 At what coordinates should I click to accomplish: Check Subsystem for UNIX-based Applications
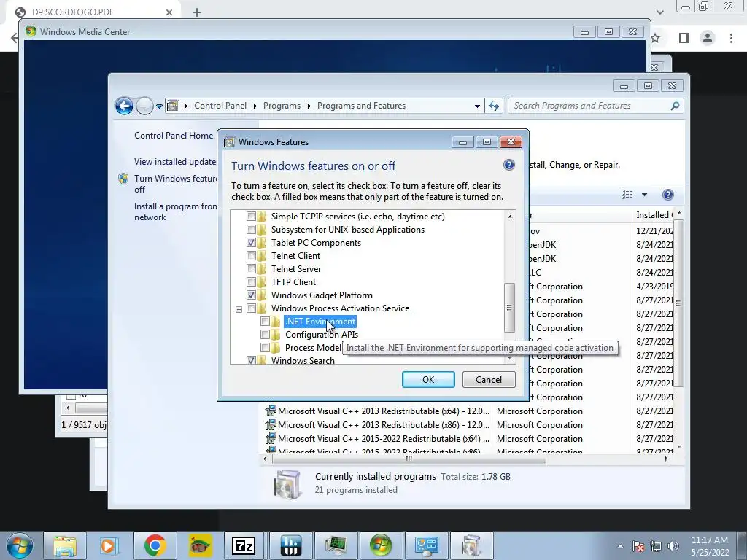[x=251, y=230]
